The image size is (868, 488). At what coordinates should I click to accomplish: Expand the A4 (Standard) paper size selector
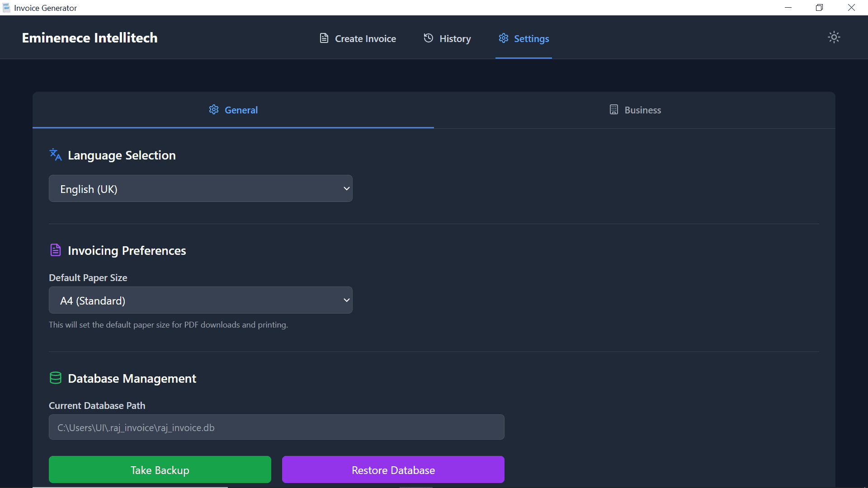click(x=200, y=300)
